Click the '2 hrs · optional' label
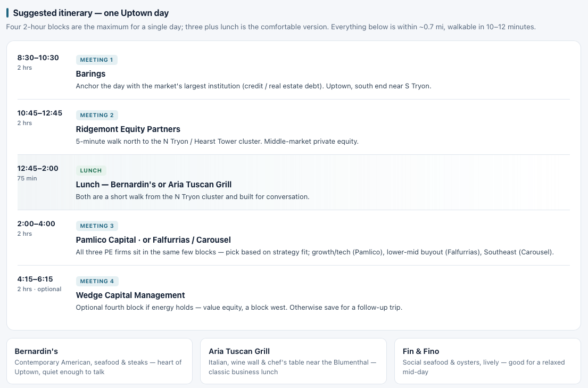The image size is (588, 388). click(x=39, y=289)
